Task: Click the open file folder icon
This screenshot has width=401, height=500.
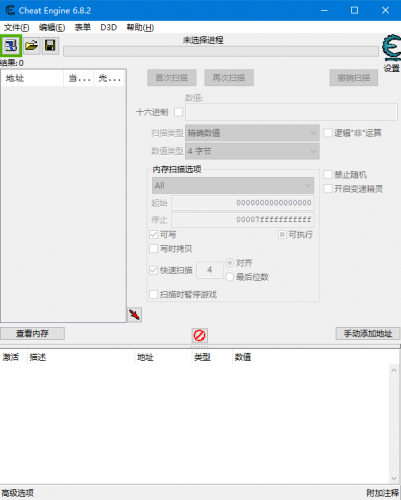Action: pos(31,45)
